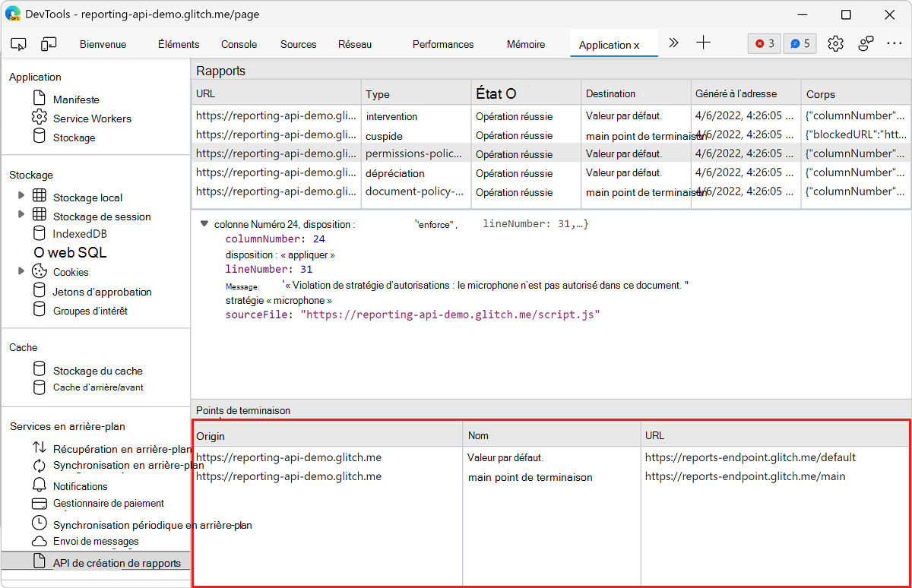Select the dépréciation report row
Viewport: 912px width, 588px height.
[395, 173]
